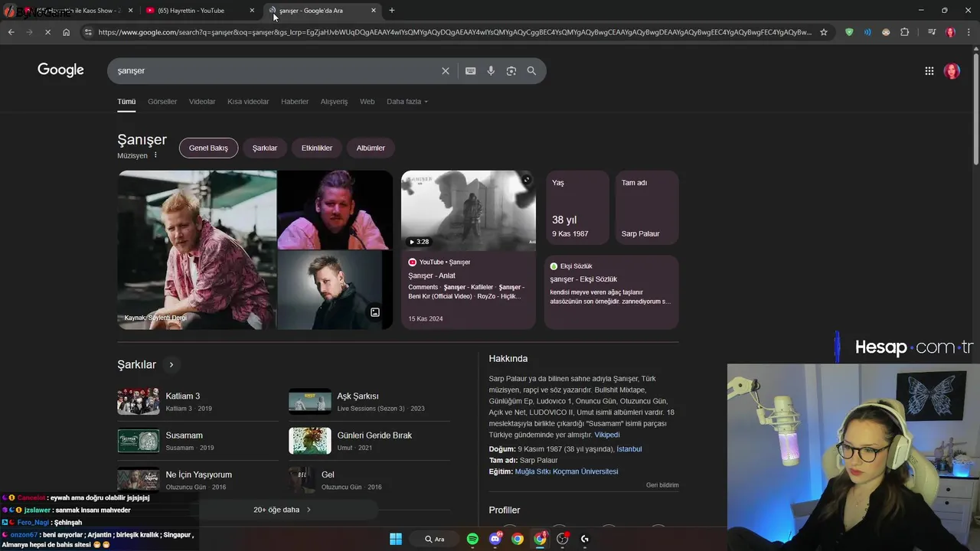Switch to the Görseller tab
The image size is (980, 551).
tap(162, 101)
